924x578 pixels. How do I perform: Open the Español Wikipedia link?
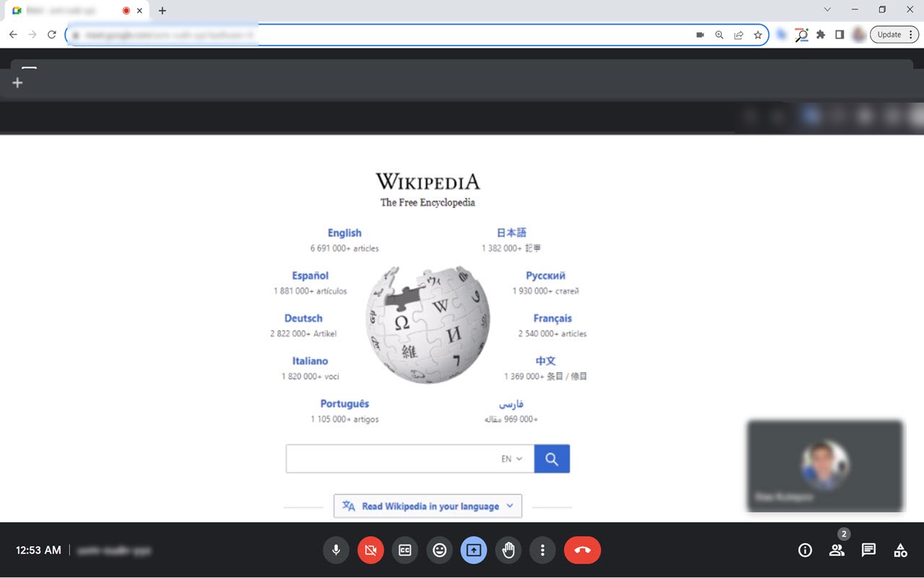(310, 275)
